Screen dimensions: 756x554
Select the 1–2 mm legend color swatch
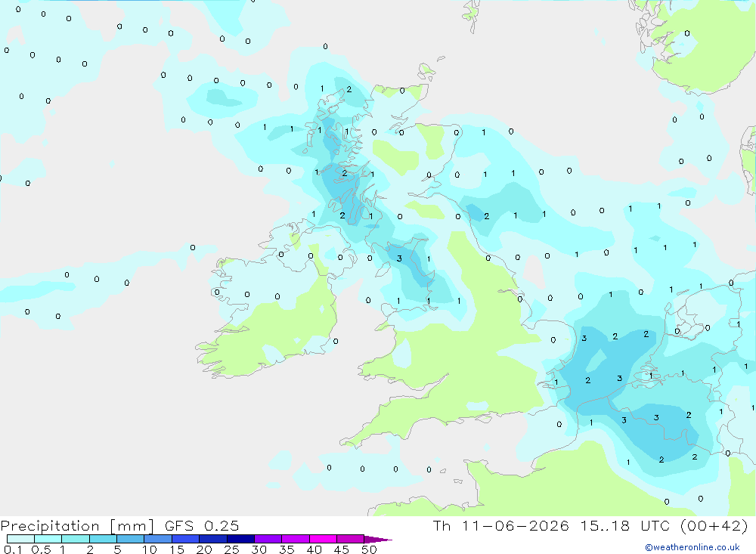coord(76,539)
